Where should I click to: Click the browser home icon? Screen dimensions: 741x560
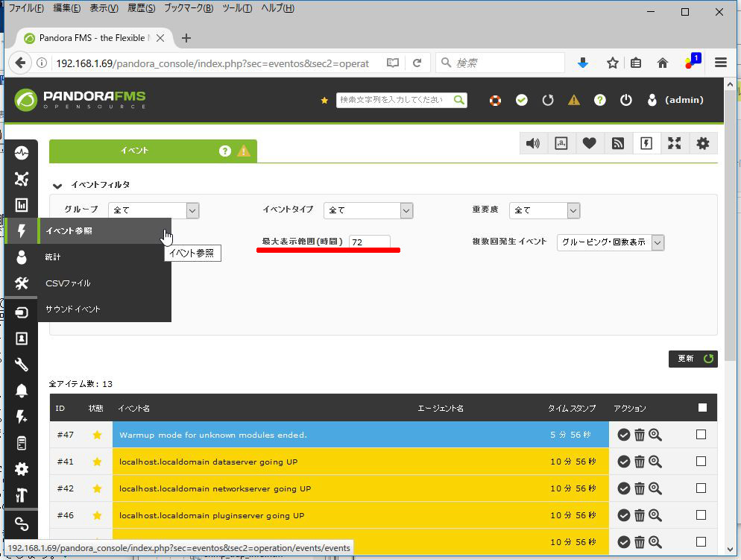[663, 63]
